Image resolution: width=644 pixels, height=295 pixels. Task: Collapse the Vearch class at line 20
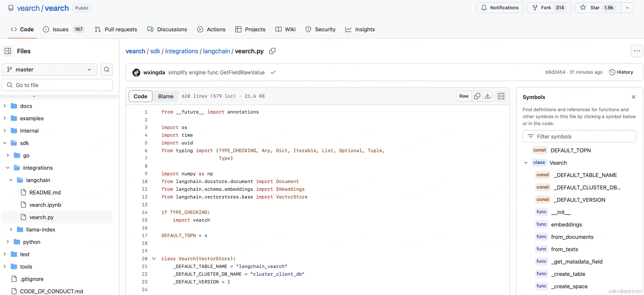click(x=154, y=259)
